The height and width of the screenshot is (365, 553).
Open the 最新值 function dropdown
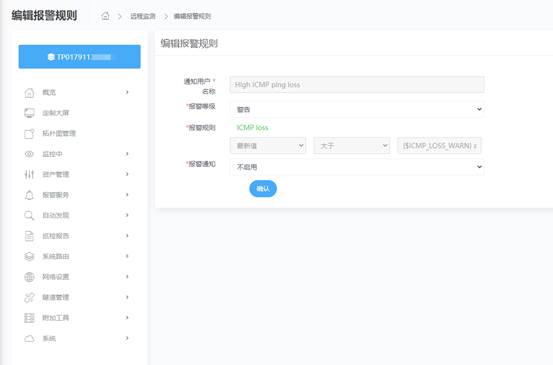(268, 146)
